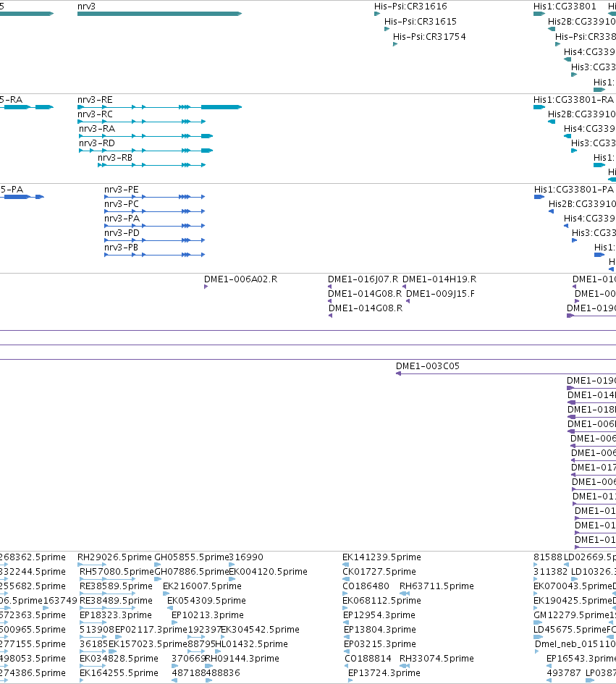
Task: Select the teal nrv3 gene span bar
Action: [159, 14]
